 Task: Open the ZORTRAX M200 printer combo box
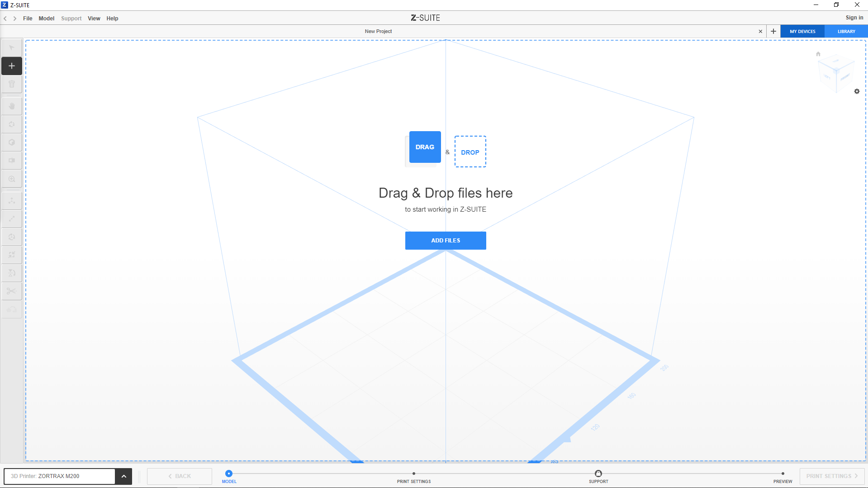[59, 476]
